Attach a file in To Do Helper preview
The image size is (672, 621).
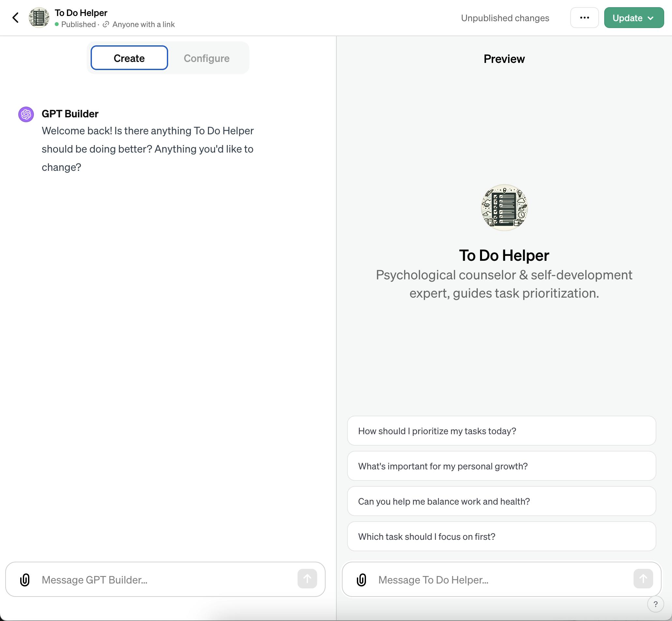pos(361,580)
